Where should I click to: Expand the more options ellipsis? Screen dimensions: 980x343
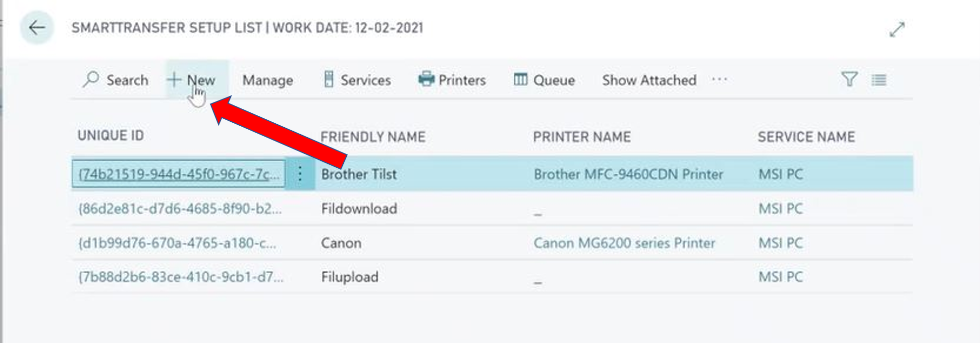(x=719, y=80)
